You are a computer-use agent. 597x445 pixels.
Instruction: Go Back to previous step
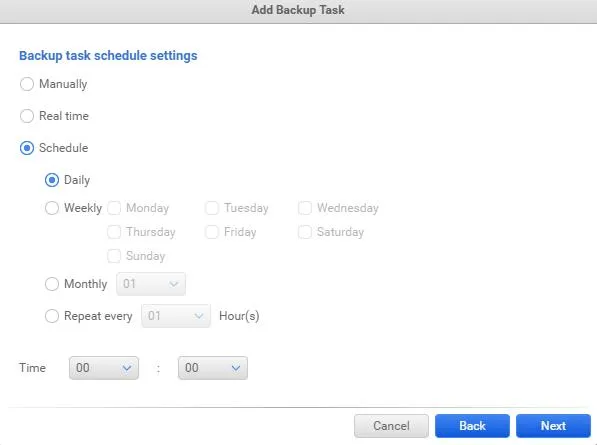[472, 426]
